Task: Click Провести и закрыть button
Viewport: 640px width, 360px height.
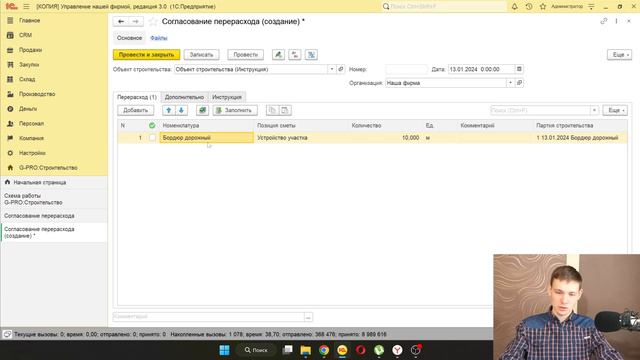Action: click(147, 55)
